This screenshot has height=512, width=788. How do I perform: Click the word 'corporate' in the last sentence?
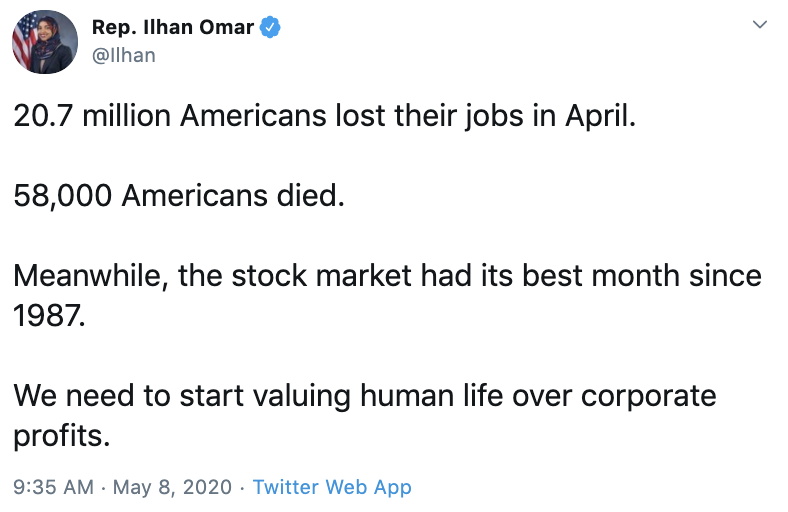click(649, 397)
